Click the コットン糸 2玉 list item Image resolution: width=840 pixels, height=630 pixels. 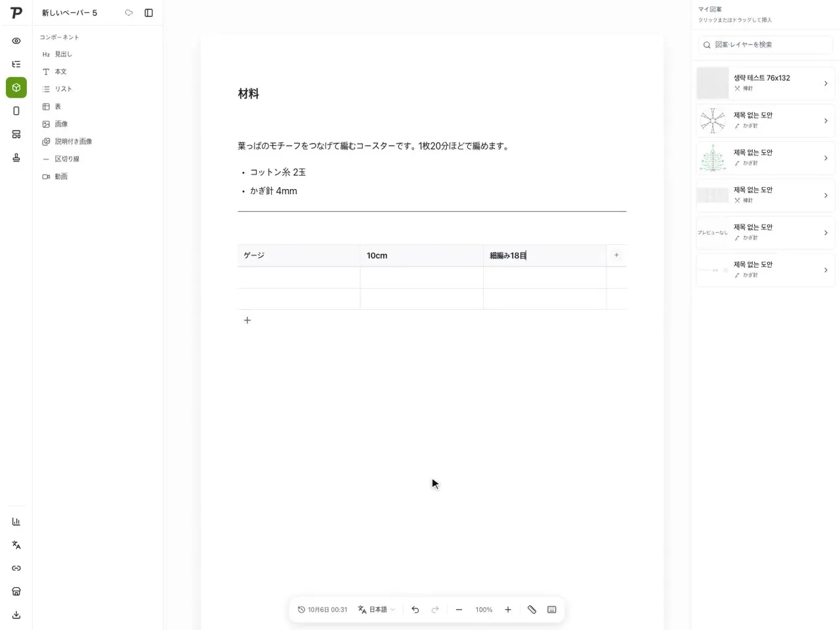pos(278,172)
